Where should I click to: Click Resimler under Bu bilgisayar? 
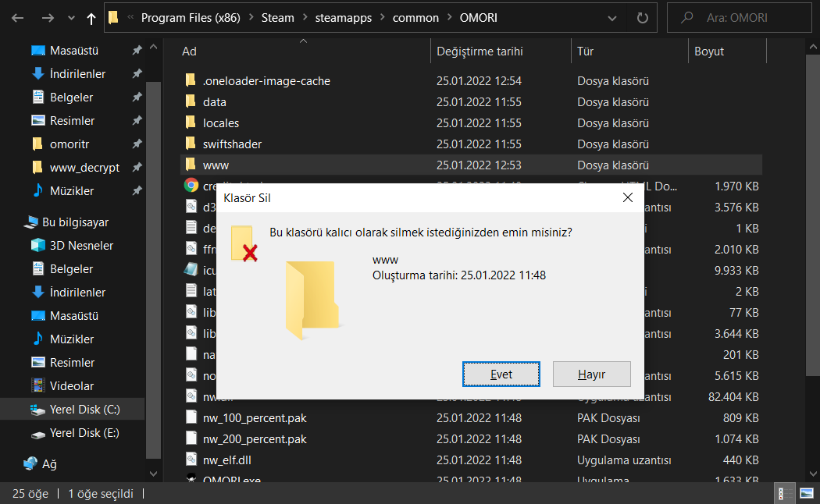(72, 363)
